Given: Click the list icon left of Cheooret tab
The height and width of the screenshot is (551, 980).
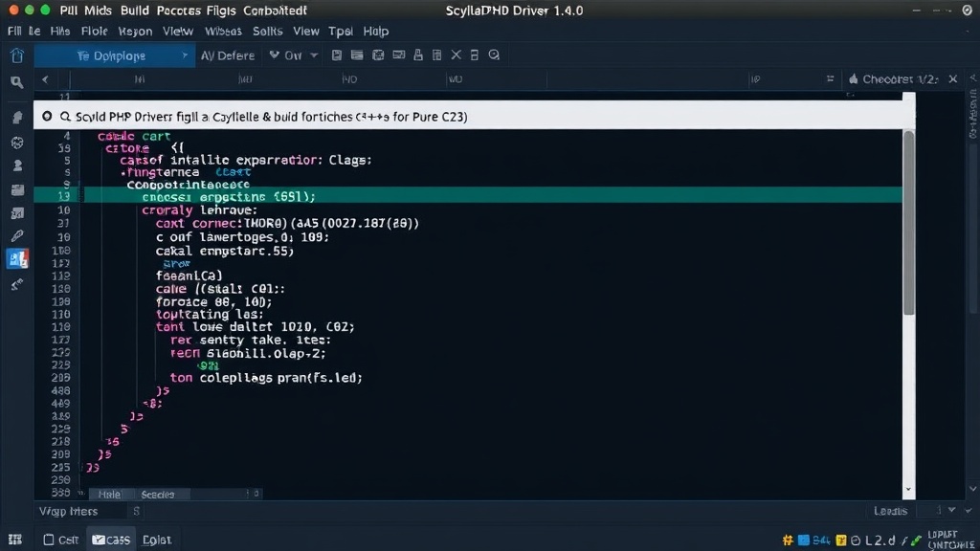Looking at the screenshot, I should [830, 78].
